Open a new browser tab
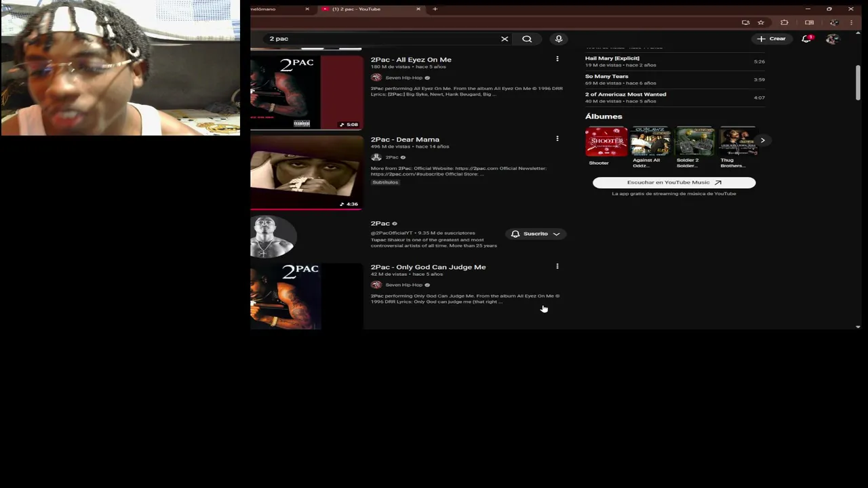868x488 pixels. pos(435,9)
